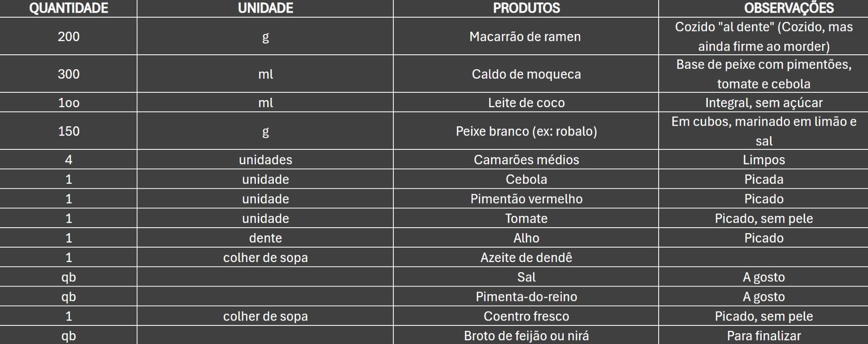Select the dente unit cell
The height and width of the screenshot is (344, 868).
265,238
